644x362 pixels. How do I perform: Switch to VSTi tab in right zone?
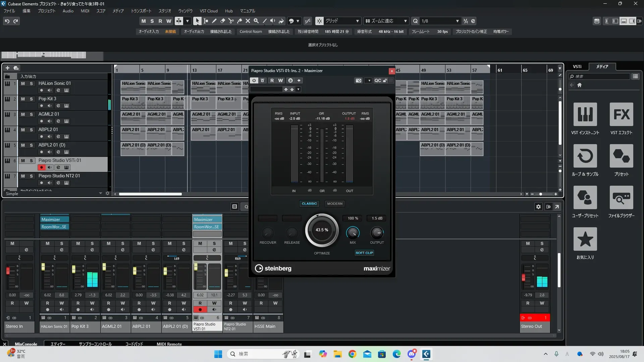pos(577,66)
